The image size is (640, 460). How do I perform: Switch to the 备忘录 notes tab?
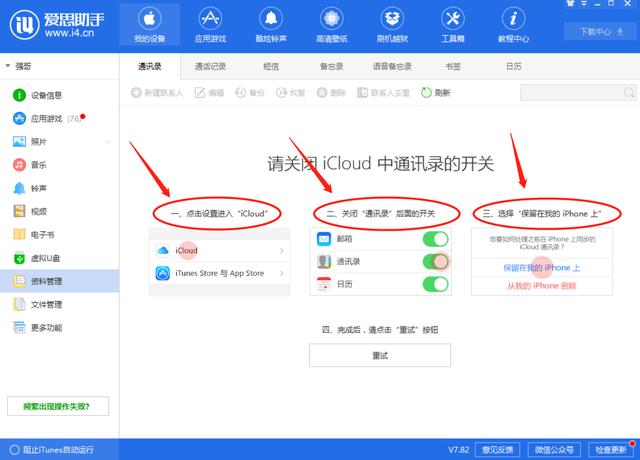click(x=331, y=67)
